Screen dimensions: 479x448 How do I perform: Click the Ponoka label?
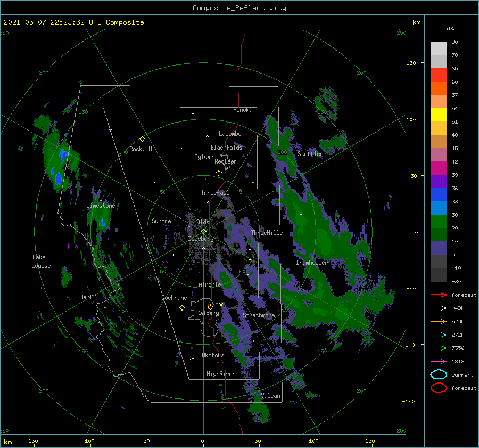pos(243,110)
